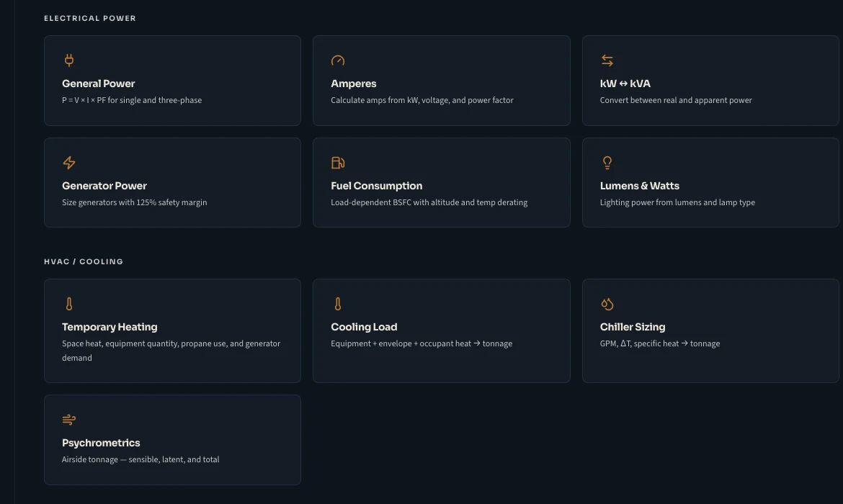This screenshot has width=843, height=504.
Task: Click the gauge icon on Amperes card
Action: click(x=338, y=60)
